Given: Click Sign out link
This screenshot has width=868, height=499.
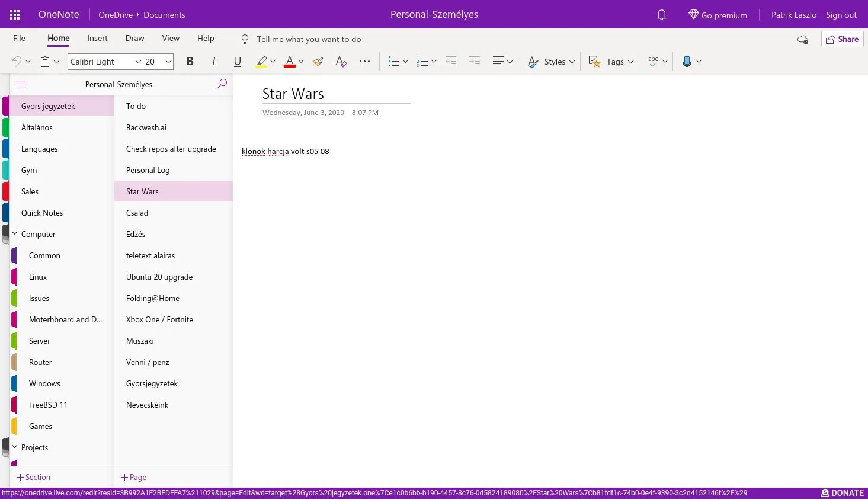Looking at the screenshot, I should point(841,15).
